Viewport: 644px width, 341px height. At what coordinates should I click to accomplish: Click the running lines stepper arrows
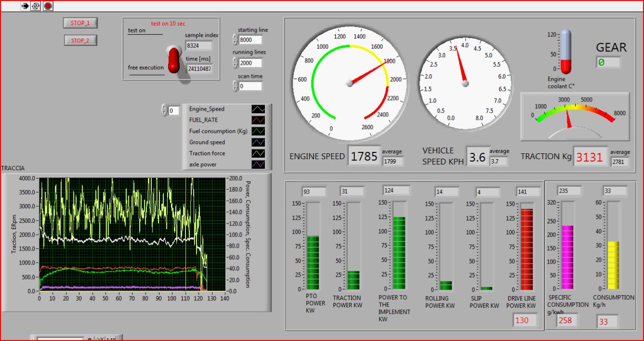click(235, 63)
